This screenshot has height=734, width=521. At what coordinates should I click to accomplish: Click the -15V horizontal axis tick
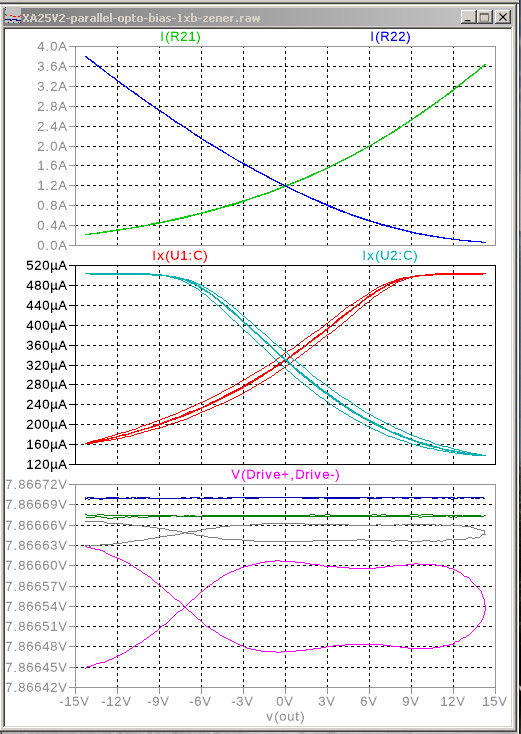[x=75, y=701]
